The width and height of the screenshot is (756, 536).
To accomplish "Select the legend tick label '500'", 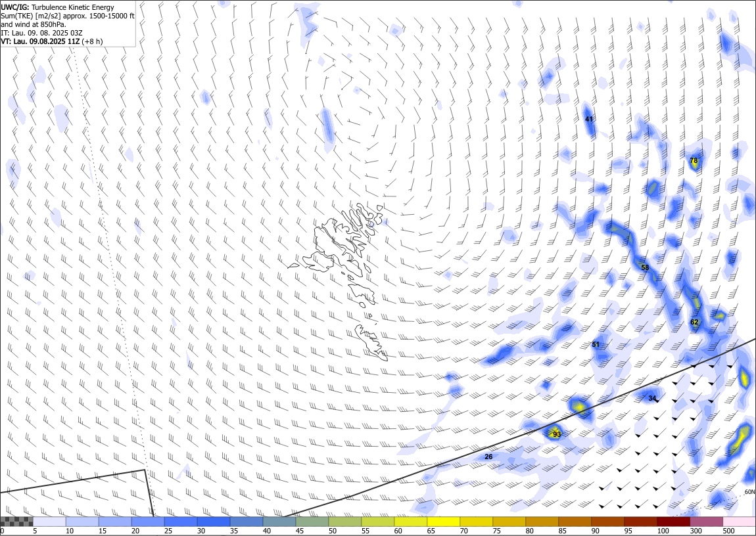I will tap(729, 531).
